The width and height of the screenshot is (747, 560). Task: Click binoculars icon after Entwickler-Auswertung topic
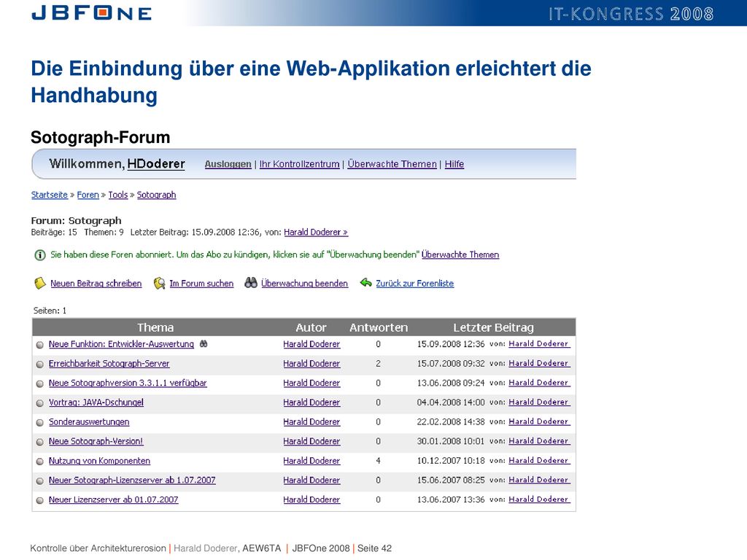[x=204, y=343]
